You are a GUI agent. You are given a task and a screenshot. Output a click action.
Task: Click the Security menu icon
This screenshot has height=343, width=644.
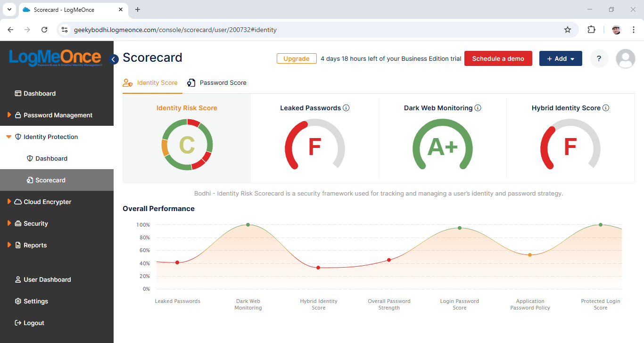18,223
